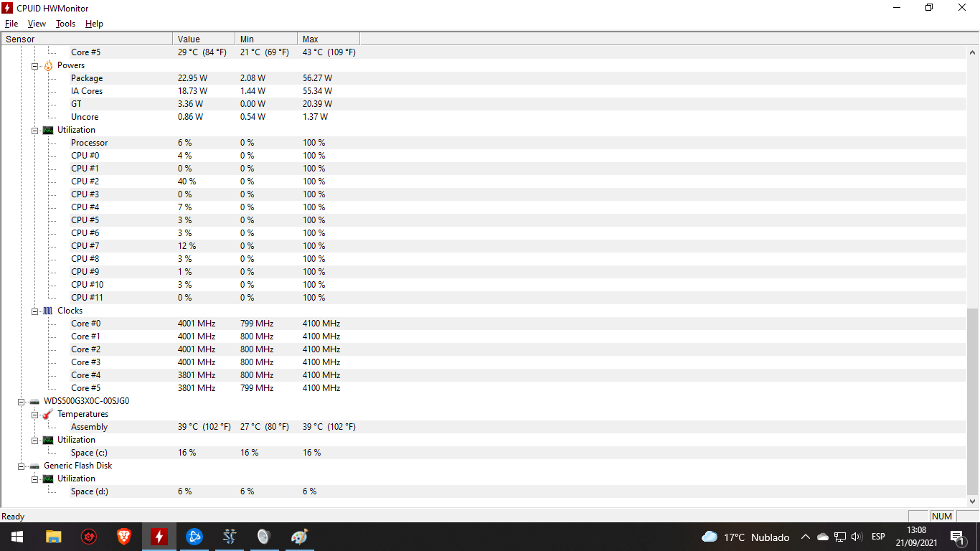Collapse the Temperatures node above Assembly

(34, 414)
